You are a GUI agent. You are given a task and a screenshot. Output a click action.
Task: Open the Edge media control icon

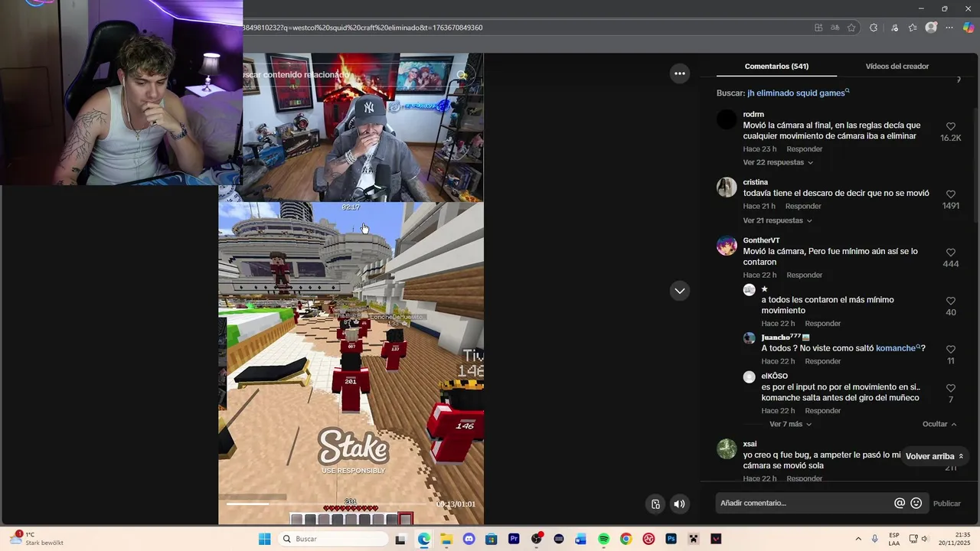click(x=894, y=28)
